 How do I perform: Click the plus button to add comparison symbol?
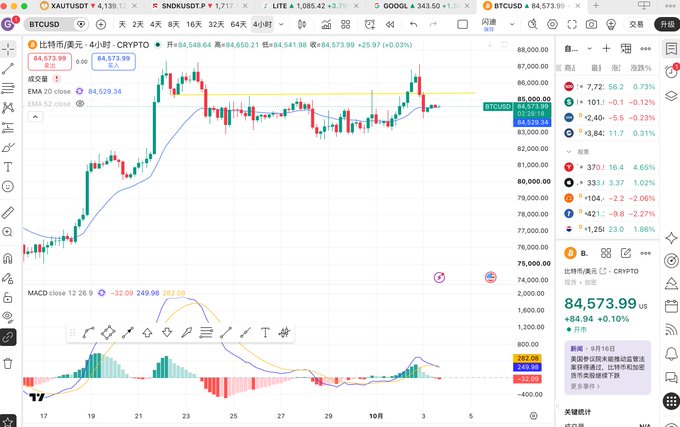(101, 24)
